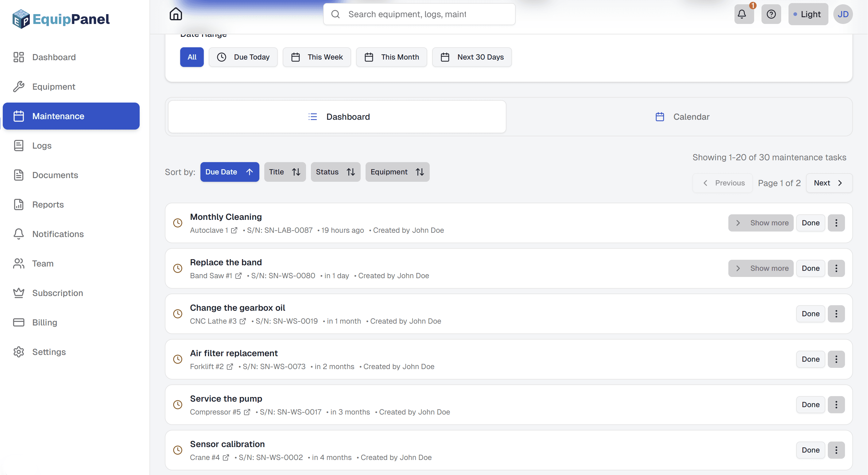Viewport: 868px width, 475px height.
Task: Toggle the Light theme switcher
Action: pos(808,14)
